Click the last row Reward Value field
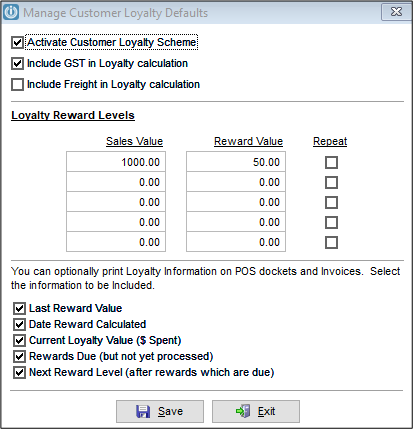 [236, 242]
